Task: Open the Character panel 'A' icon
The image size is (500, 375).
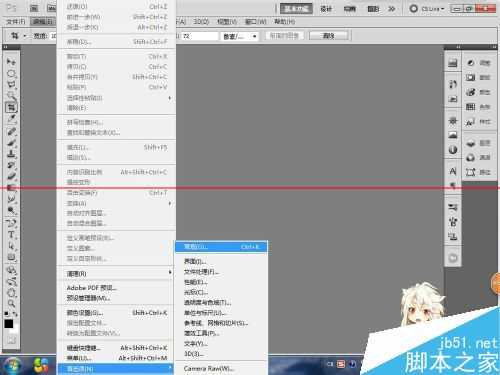Action: tap(453, 171)
